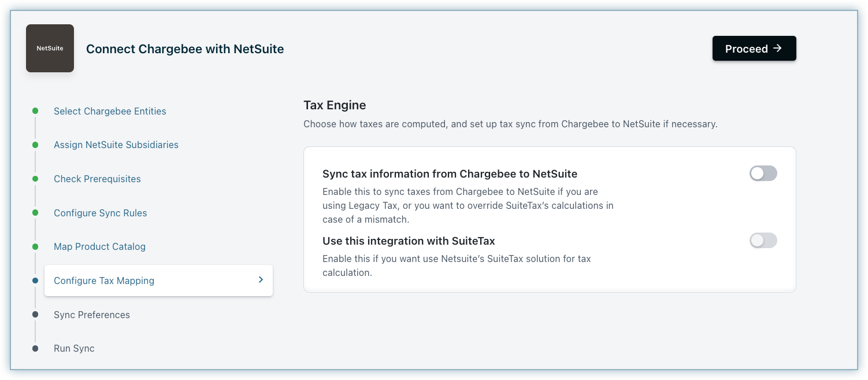Click the blue dot beside Configure Tax Mapping
This screenshot has height=380, width=868.
tap(35, 281)
